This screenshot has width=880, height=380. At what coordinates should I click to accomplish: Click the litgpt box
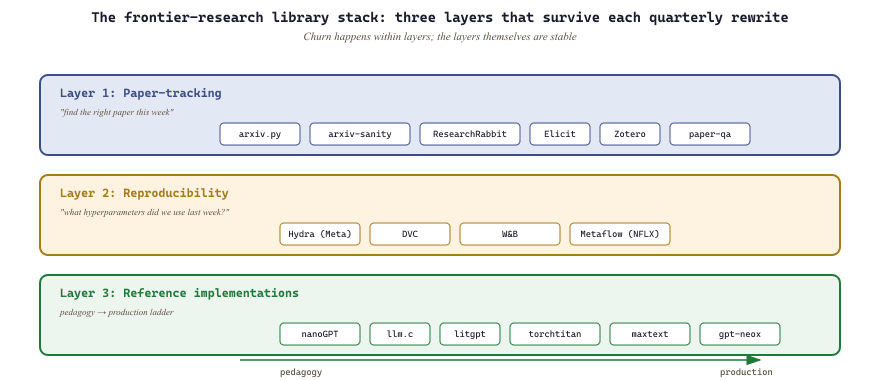[x=470, y=334]
